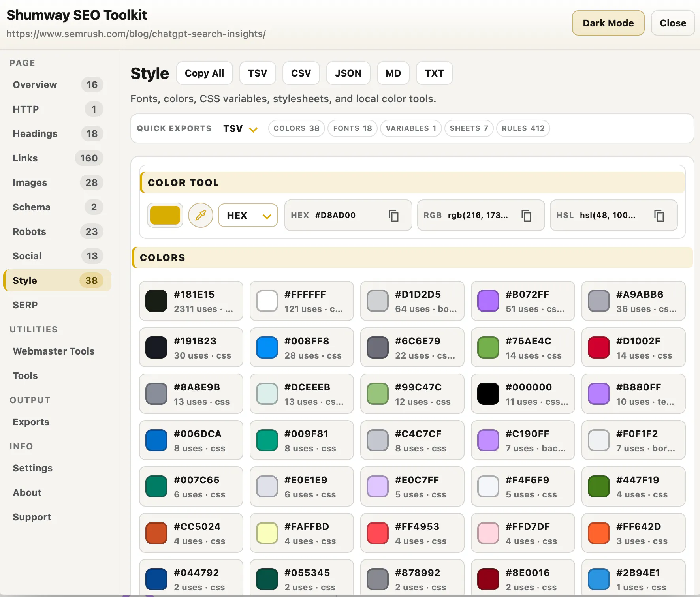Select the #FFFFFF color card
This screenshot has height=597, width=700.
[302, 301]
